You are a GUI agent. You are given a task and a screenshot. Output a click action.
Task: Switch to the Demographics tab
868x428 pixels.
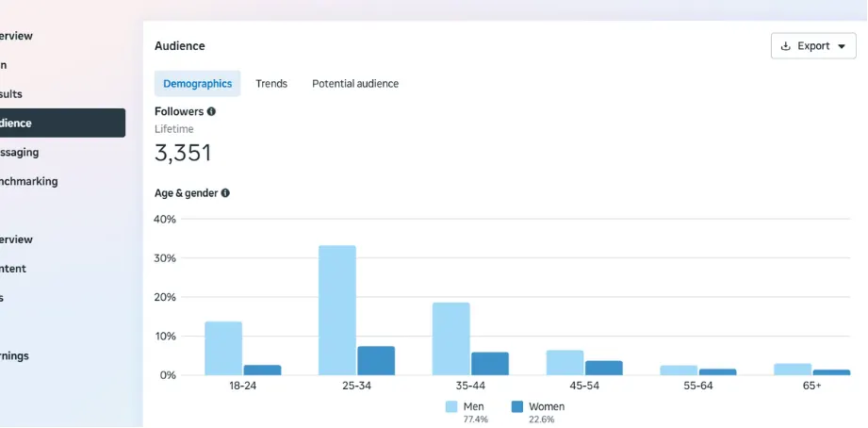point(198,84)
